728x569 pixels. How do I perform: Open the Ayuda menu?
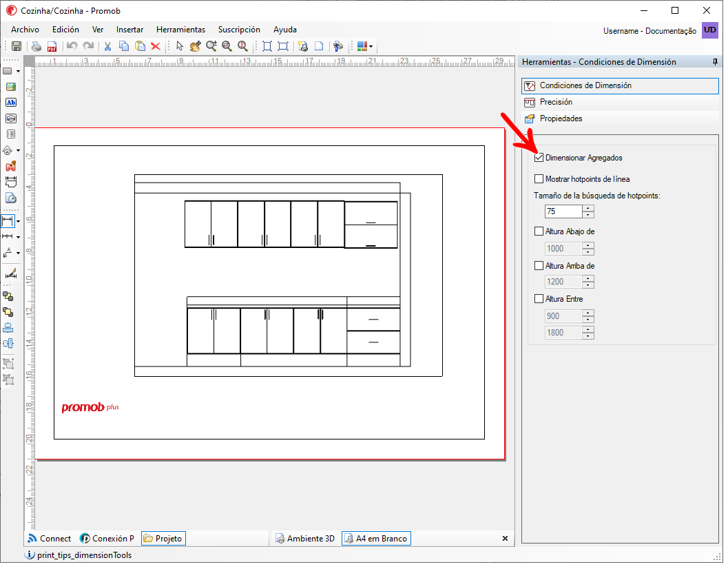[x=285, y=30]
